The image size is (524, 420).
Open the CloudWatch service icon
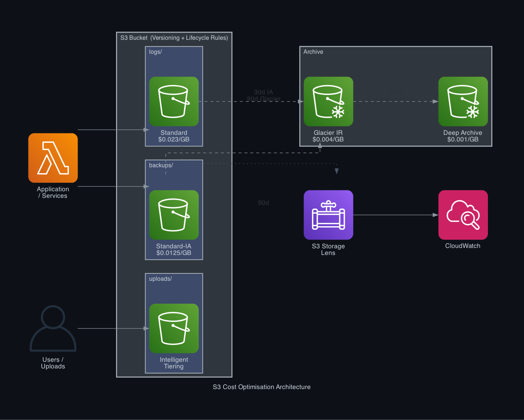(x=463, y=215)
